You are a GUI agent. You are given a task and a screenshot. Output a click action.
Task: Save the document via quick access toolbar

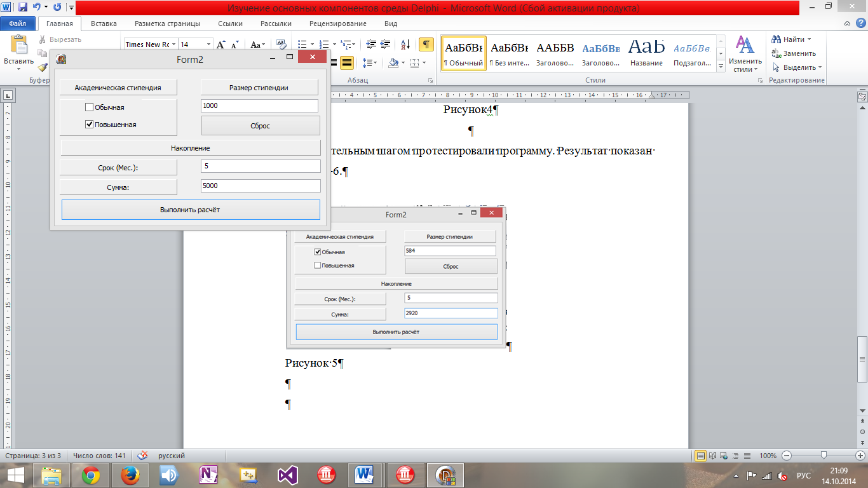tap(23, 8)
